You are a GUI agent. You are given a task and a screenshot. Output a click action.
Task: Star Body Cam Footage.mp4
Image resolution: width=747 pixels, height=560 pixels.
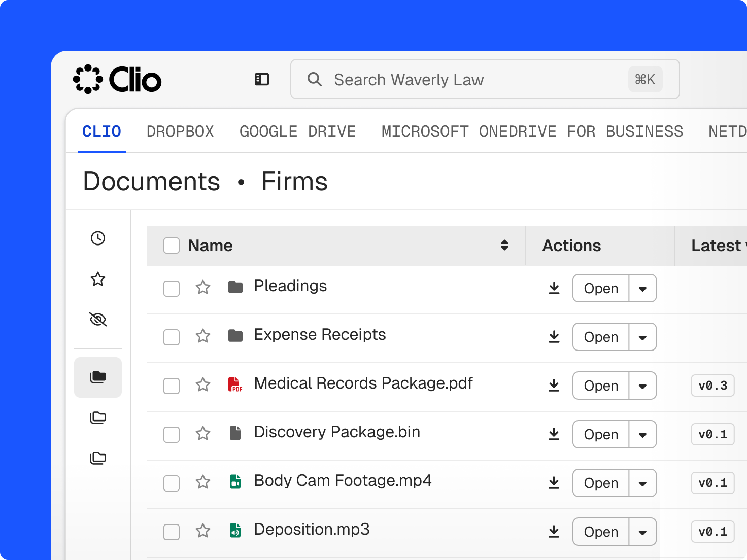click(203, 482)
